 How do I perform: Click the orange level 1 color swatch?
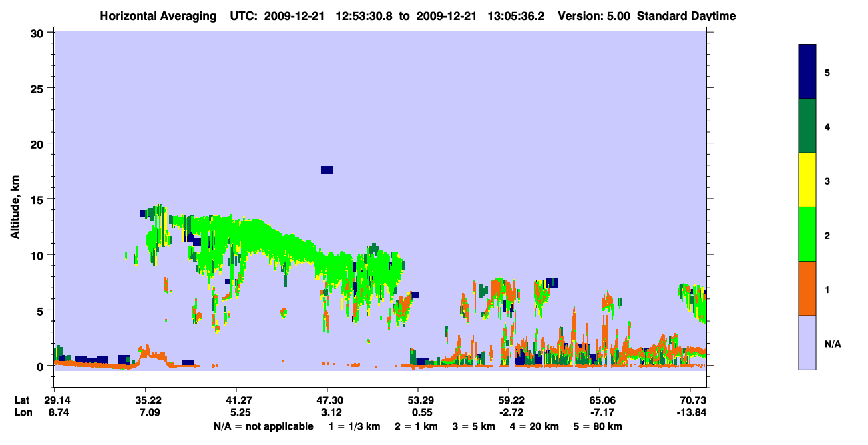(x=807, y=288)
